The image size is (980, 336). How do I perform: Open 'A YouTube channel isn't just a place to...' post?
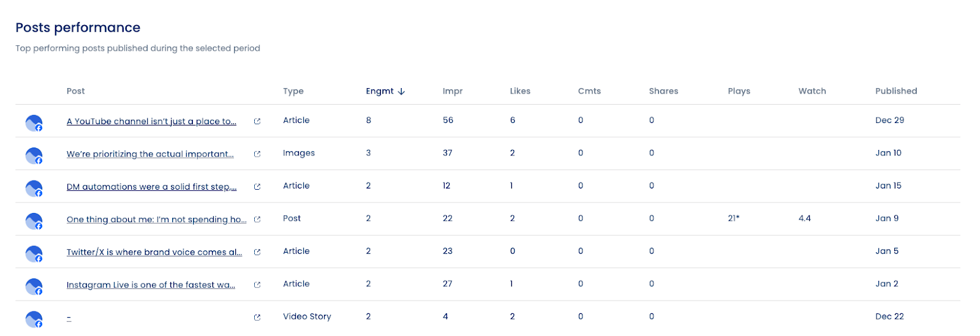tap(151, 121)
